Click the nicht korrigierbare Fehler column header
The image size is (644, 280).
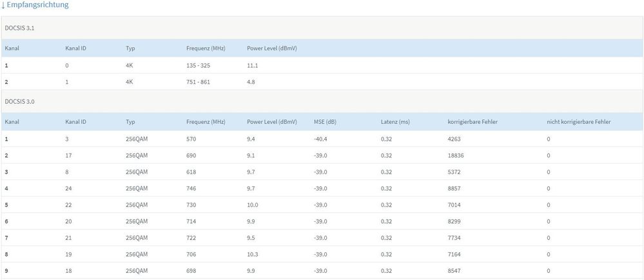[x=578, y=122]
